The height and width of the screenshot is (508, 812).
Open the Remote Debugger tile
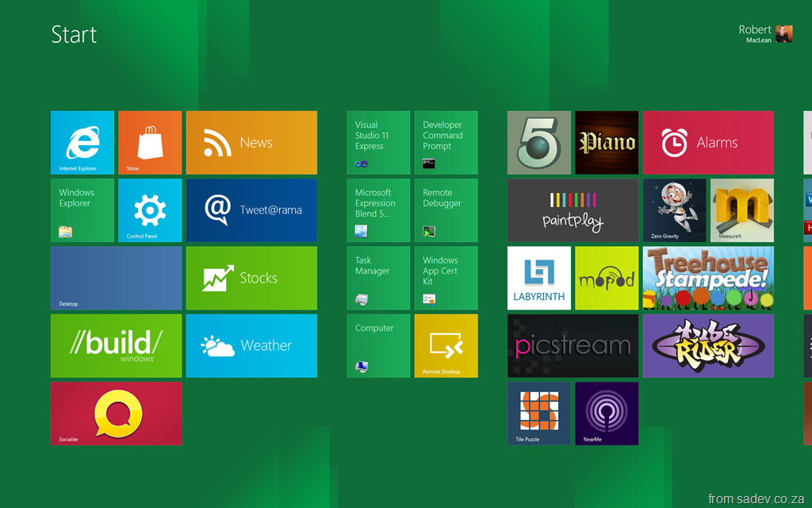point(446,210)
